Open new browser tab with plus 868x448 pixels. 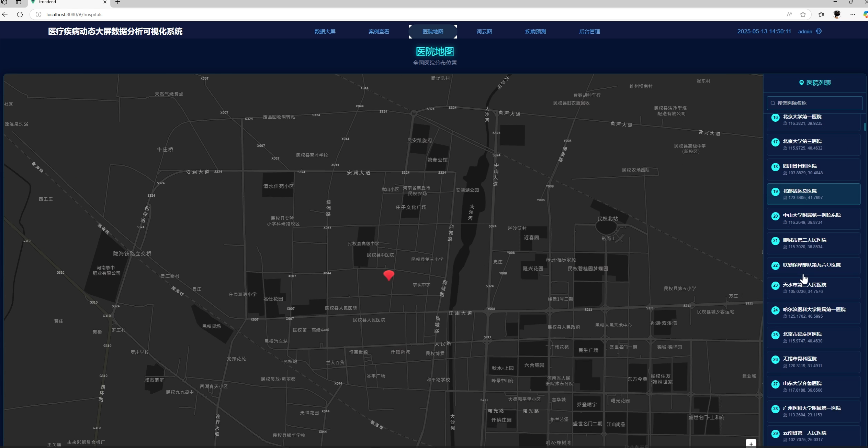[x=117, y=2]
